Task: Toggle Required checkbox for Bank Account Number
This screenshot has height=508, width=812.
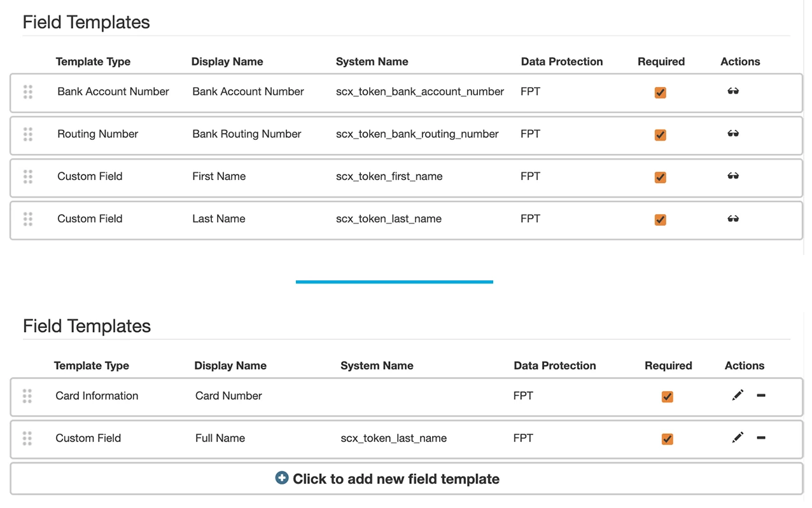Action: 661,93
